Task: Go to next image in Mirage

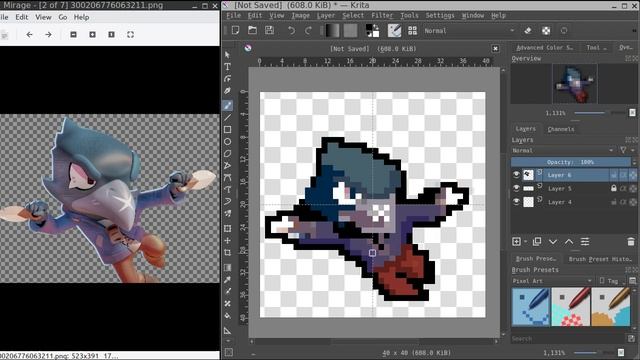Action: 48,35
